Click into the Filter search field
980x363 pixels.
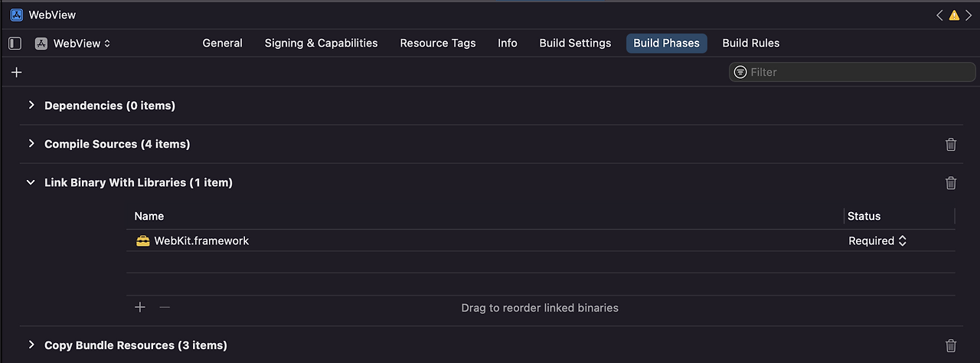[852, 72]
